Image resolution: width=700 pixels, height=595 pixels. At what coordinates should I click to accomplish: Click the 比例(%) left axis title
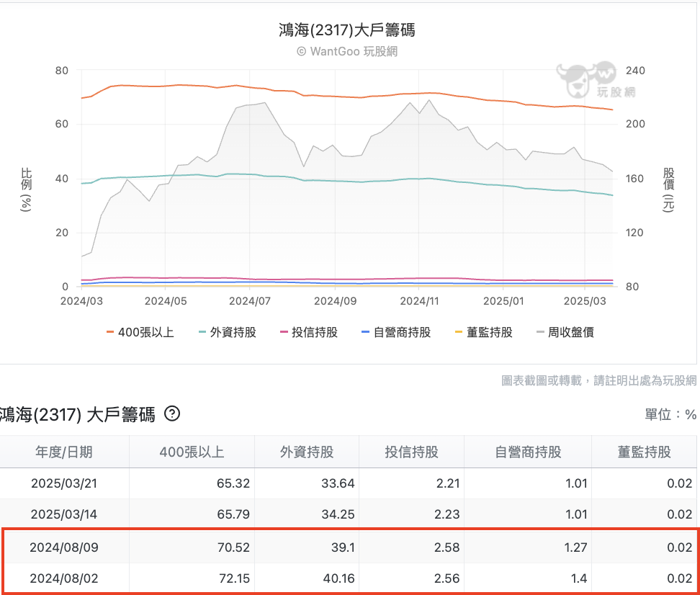point(27,190)
